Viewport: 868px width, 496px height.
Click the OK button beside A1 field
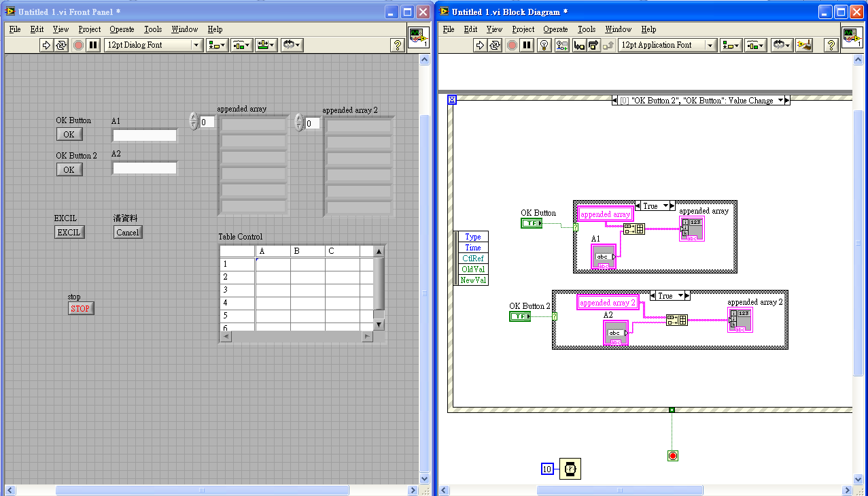coord(69,134)
